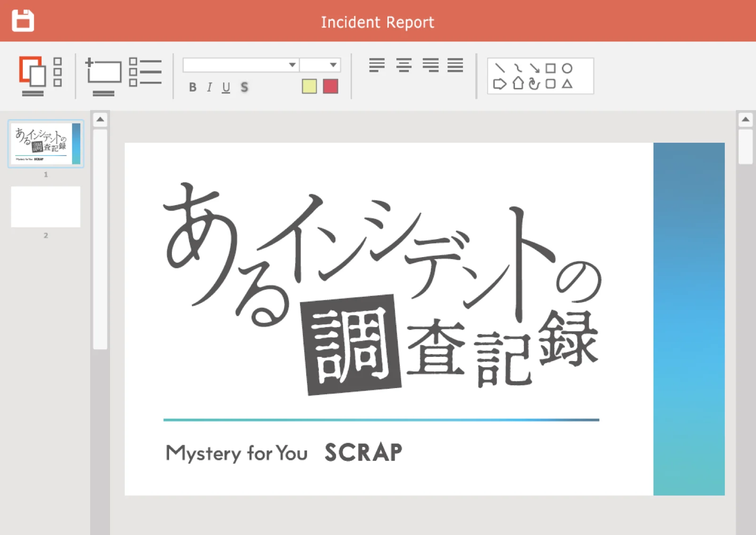Toggle text shadow formatting
756x535 pixels.
[244, 87]
